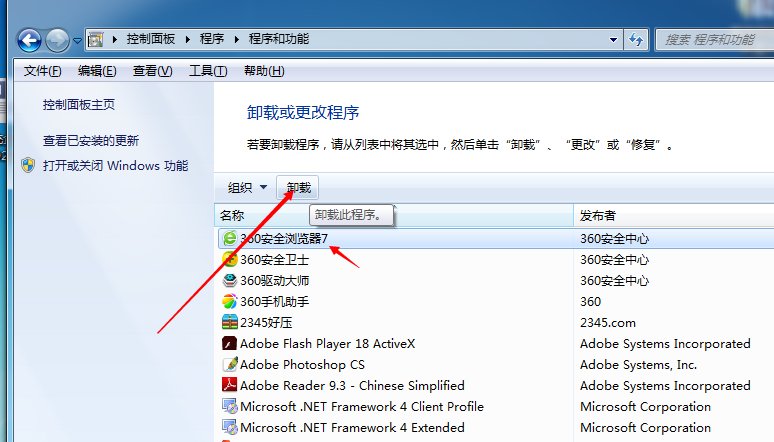Open recent pages dropdown beside navigation arrows

pos(77,40)
